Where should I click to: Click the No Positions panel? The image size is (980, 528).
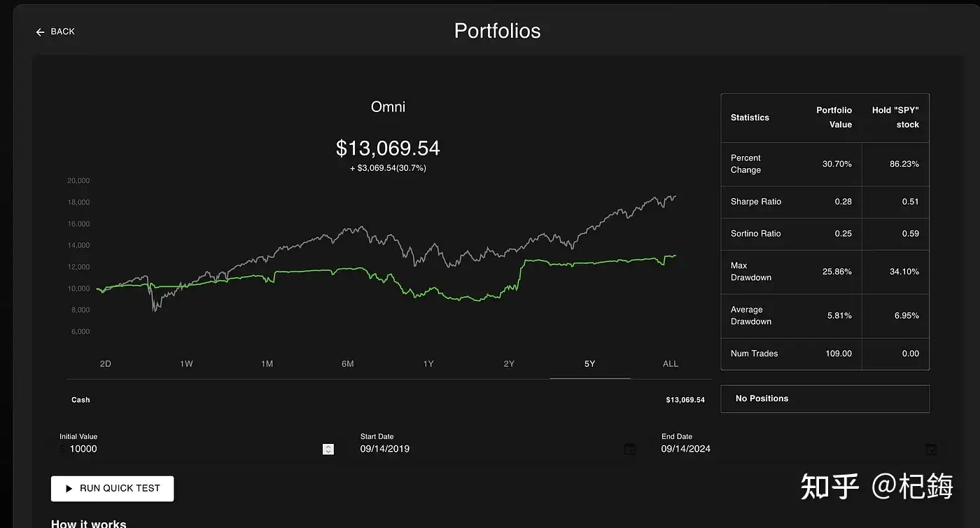point(825,398)
